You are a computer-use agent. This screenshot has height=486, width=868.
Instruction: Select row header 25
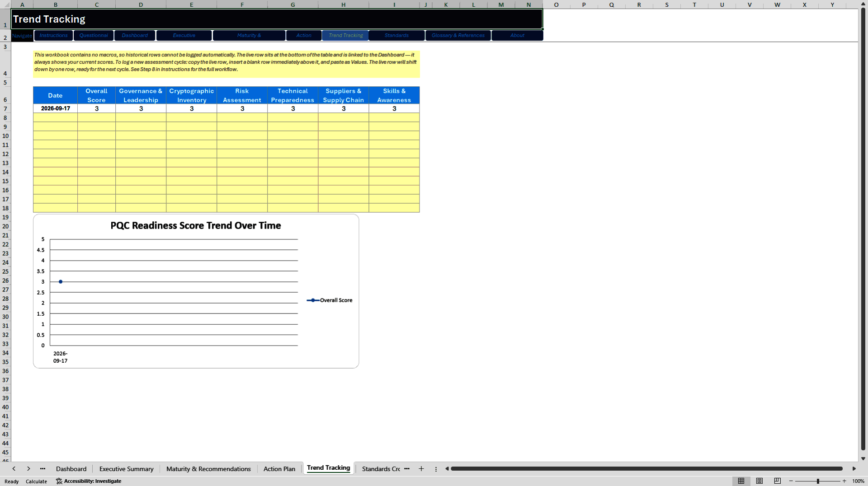(x=5, y=271)
